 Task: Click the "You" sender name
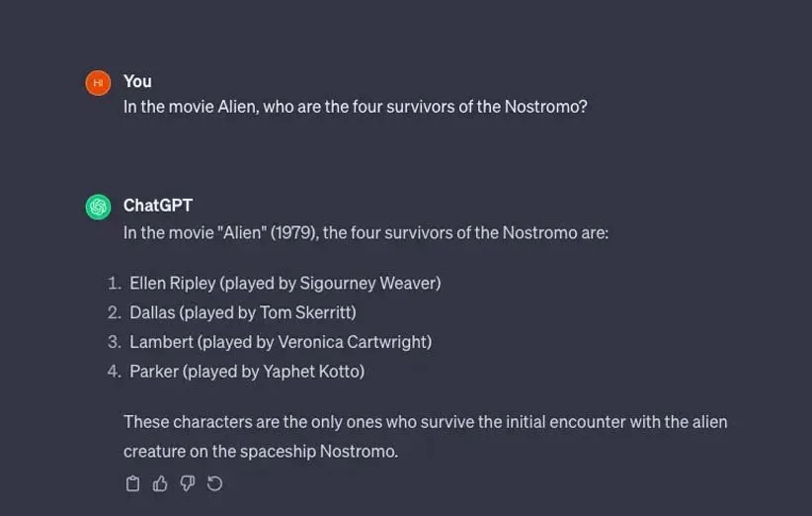point(137,81)
